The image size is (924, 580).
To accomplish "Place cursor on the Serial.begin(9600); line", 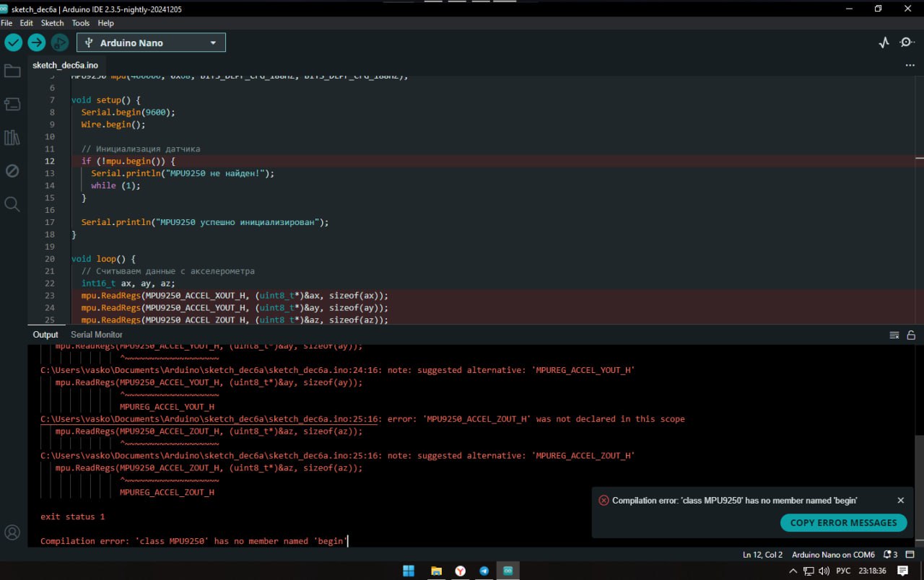I will 128,113.
